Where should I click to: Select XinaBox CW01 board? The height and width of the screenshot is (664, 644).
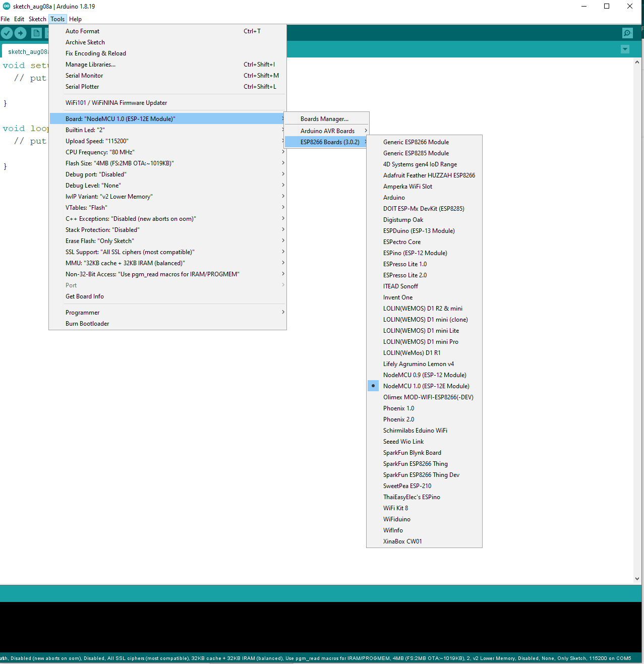[x=424, y=541]
